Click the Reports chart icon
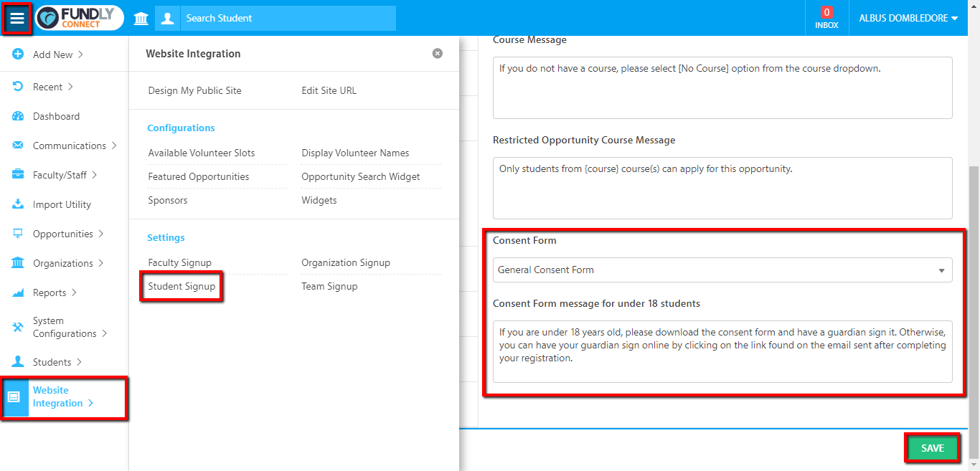This screenshot has width=980, height=471. [x=18, y=292]
